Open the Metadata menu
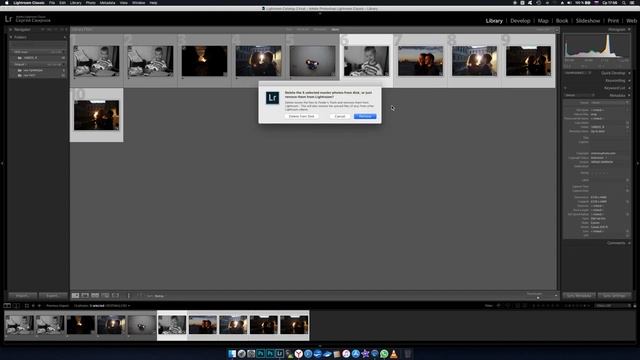This screenshot has height=360, width=640. point(107,2)
